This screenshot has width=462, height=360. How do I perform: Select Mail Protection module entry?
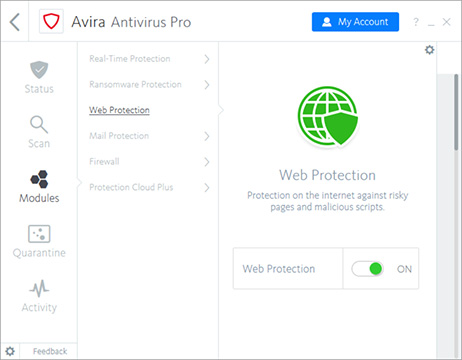pos(119,136)
